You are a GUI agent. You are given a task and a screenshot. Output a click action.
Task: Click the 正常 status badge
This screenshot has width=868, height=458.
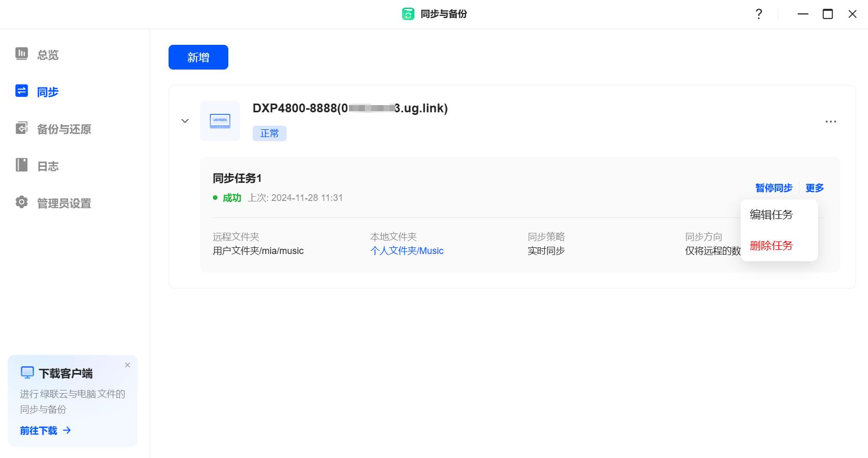pos(270,133)
